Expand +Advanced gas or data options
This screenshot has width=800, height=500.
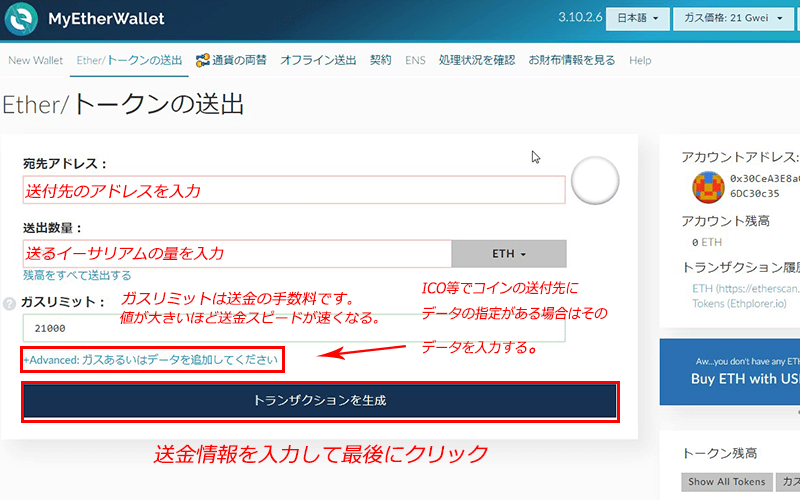(x=151, y=360)
